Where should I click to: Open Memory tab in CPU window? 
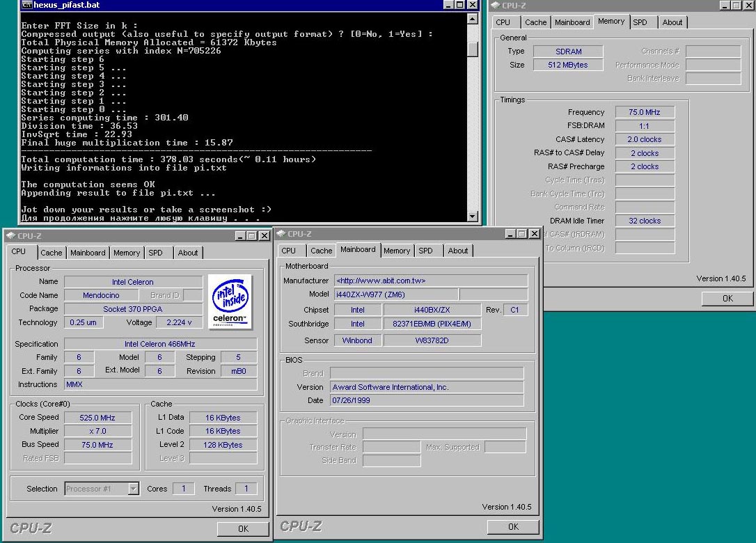tap(126, 252)
